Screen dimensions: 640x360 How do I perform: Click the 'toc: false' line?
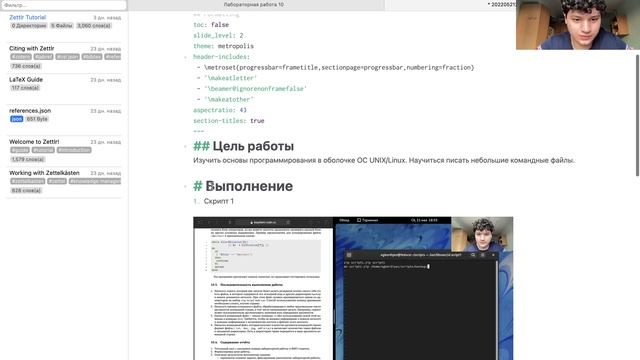(x=211, y=25)
